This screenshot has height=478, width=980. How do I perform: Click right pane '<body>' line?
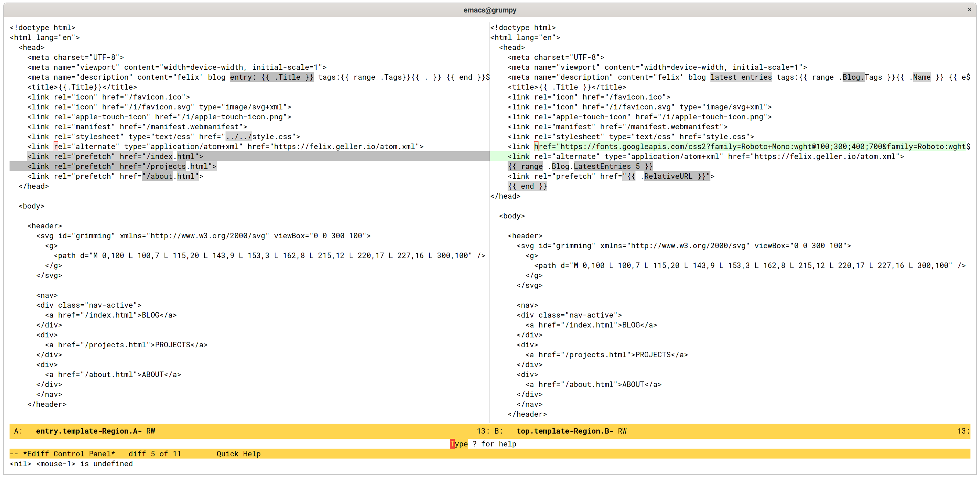click(x=512, y=216)
